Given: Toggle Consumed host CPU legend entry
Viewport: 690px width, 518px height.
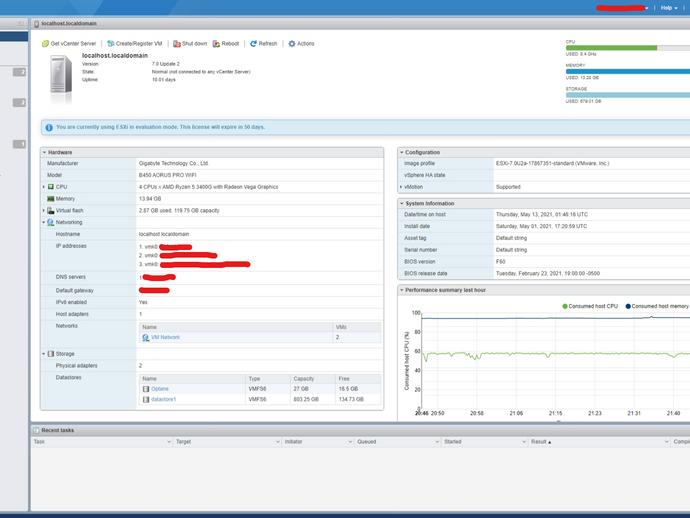Looking at the screenshot, I should point(590,306).
